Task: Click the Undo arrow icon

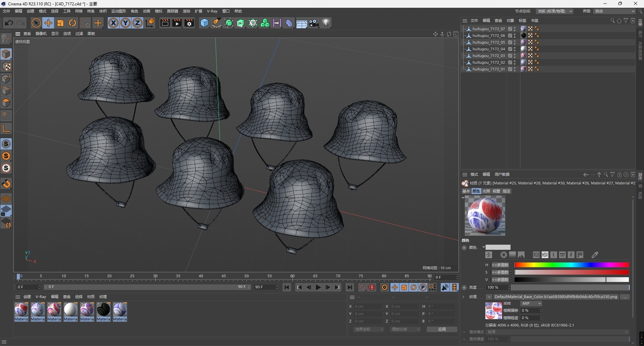Action: tap(9, 23)
